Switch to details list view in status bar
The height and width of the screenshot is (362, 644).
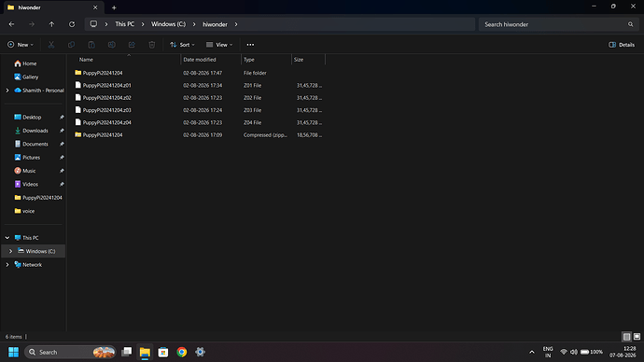coord(626,337)
